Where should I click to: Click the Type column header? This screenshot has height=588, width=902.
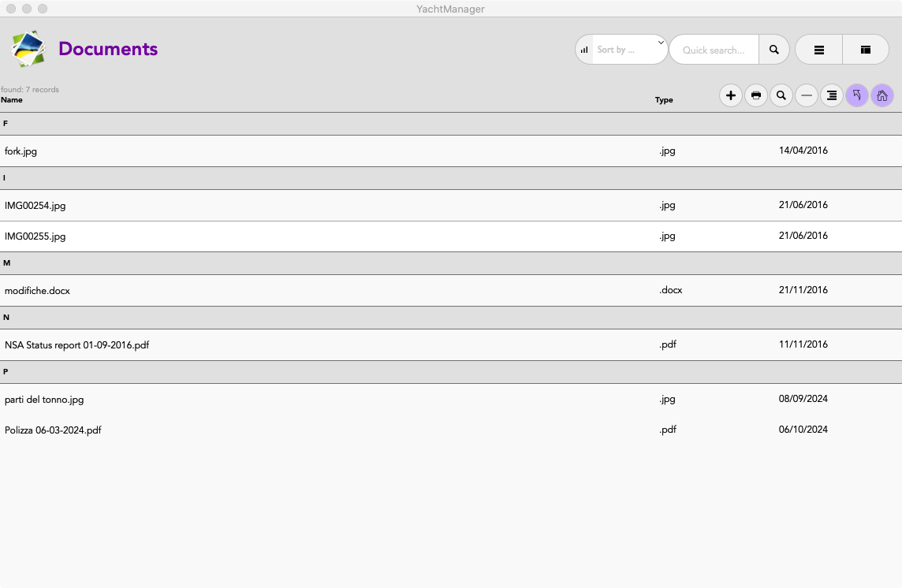click(664, 100)
